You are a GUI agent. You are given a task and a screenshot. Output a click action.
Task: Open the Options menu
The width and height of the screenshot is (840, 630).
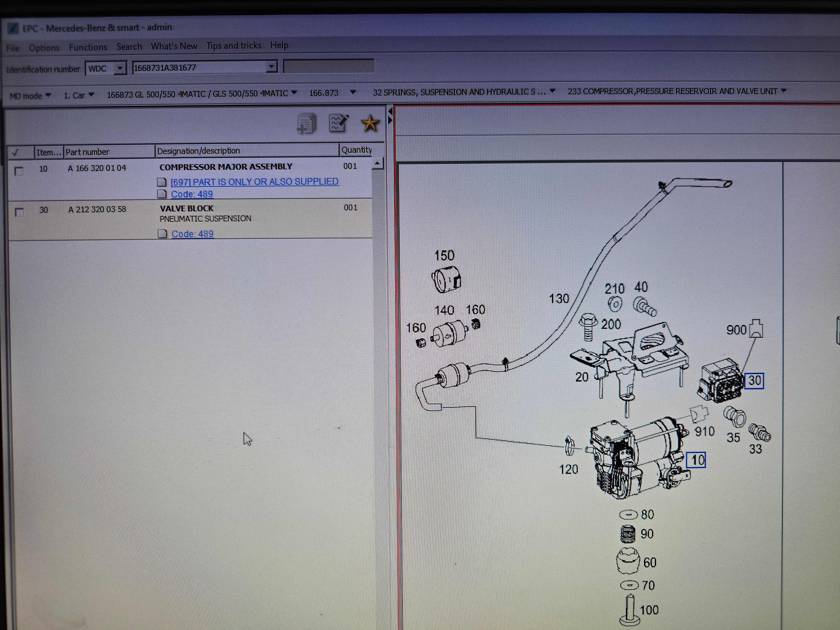click(x=44, y=48)
